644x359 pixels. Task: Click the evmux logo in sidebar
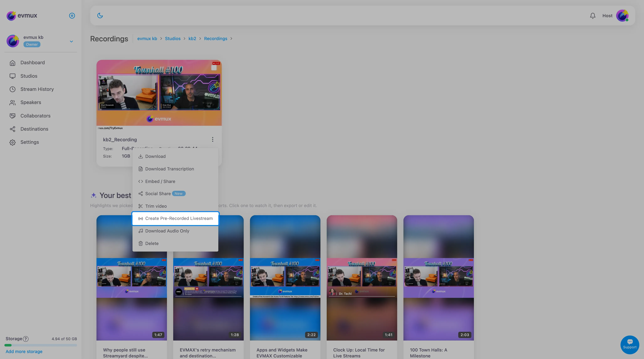tap(22, 16)
